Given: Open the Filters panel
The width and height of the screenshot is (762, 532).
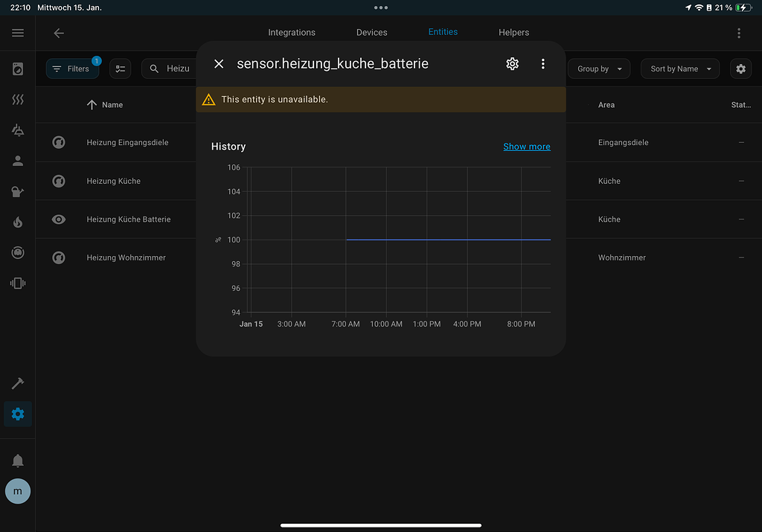Looking at the screenshot, I should point(72,68).
